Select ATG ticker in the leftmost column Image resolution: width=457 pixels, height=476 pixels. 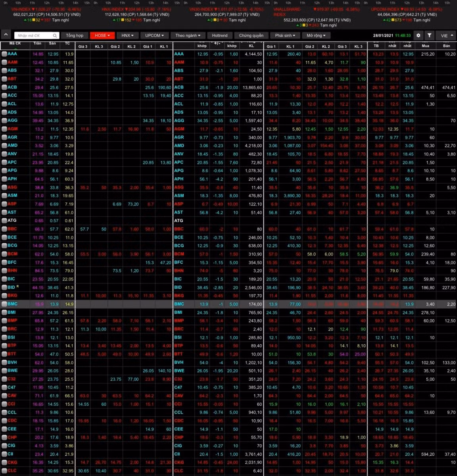click(12, 221)
